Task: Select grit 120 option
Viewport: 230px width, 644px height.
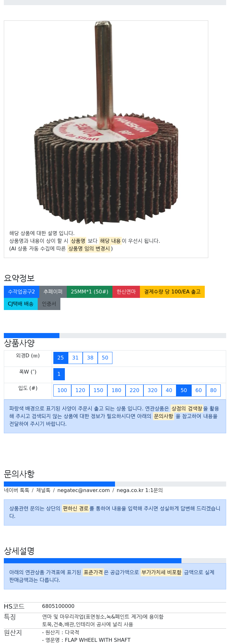Action: tap(80, 390)
